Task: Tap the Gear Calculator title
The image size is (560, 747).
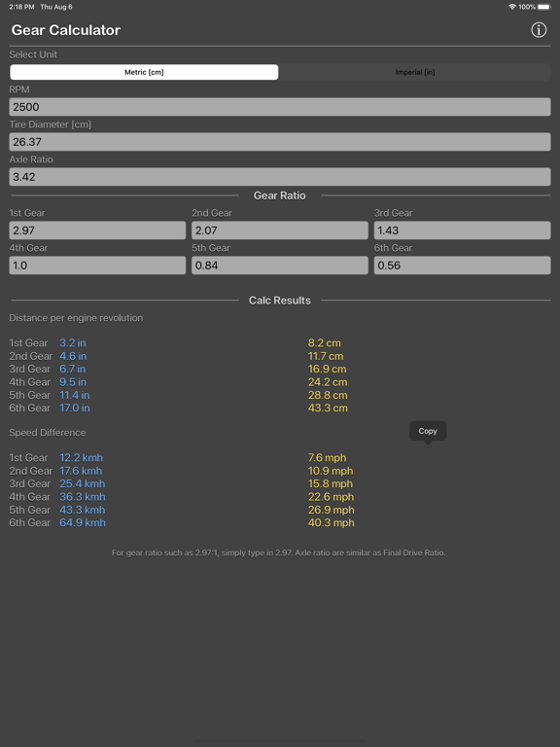Action: [x=66, y=30]
